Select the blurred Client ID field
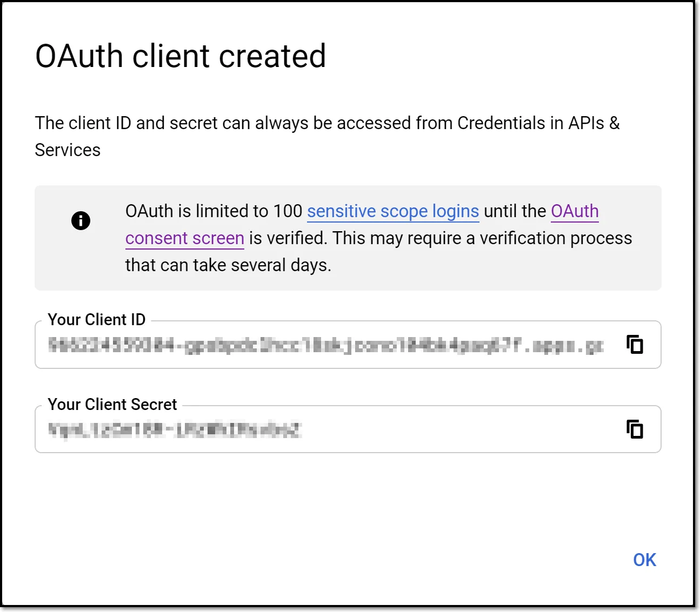 click(348, 345)
